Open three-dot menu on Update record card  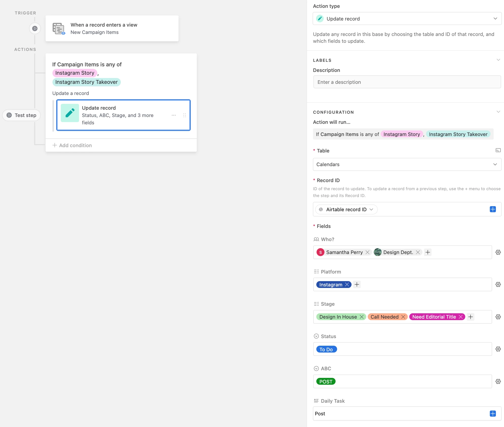[x=174, y=115]
